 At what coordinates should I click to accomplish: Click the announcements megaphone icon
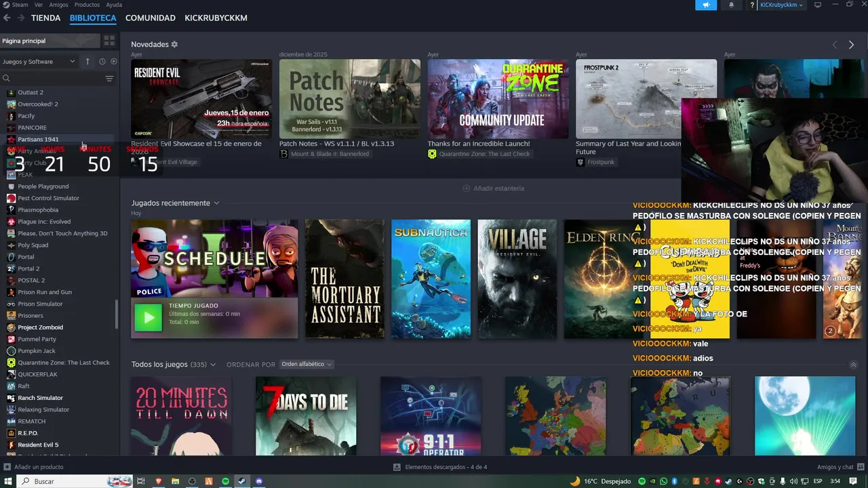click(706, 5)
